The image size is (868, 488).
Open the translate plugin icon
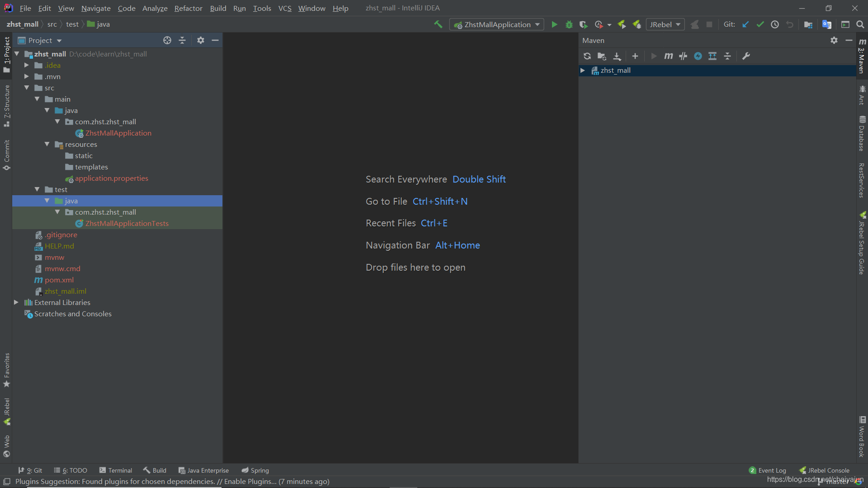click(827, 24)
